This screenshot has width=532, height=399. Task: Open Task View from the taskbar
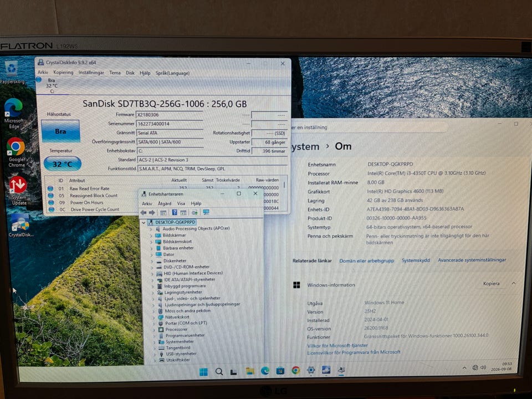coord(234,372)
